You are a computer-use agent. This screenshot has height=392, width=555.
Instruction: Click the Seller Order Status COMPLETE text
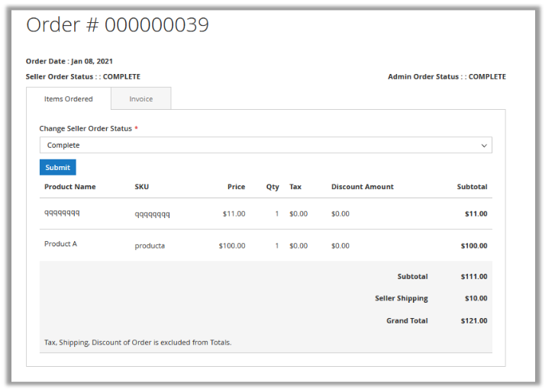[x=82, y=76]
